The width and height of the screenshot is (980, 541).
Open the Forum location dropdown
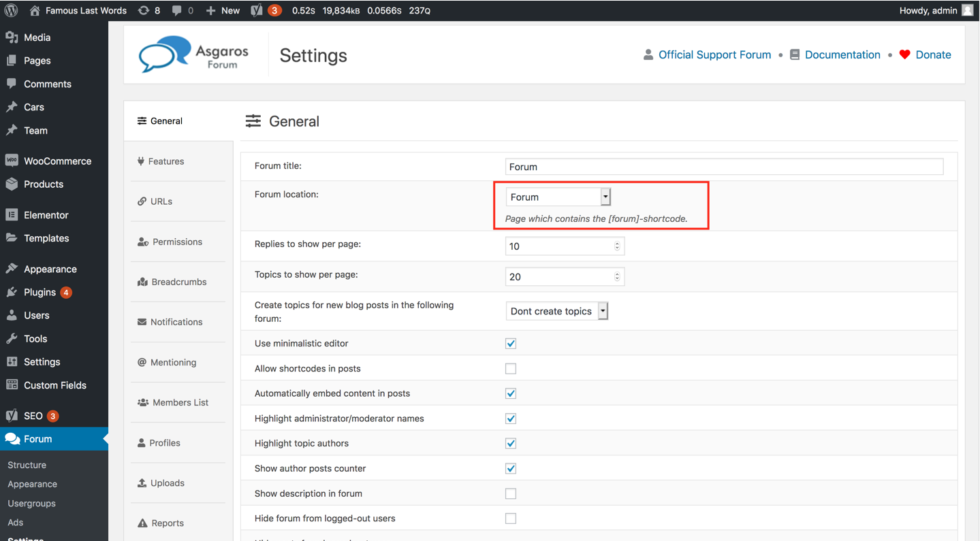[x=605, y=197]
